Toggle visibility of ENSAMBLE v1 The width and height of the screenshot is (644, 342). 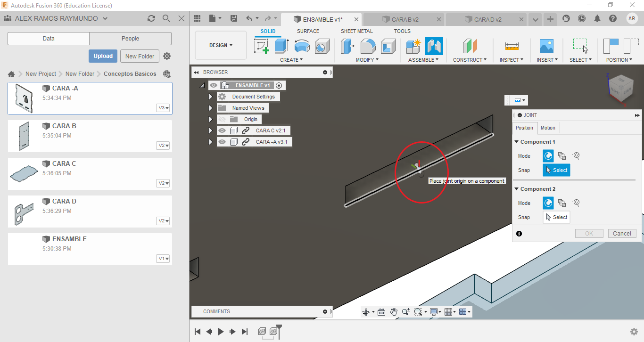point(214,85)
